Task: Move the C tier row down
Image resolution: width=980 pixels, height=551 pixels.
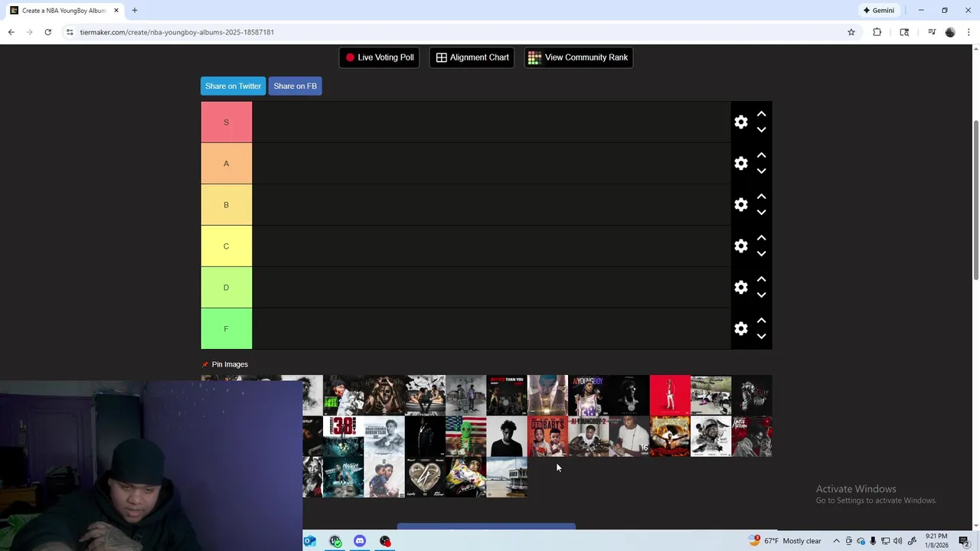Action: click(761, 254)
